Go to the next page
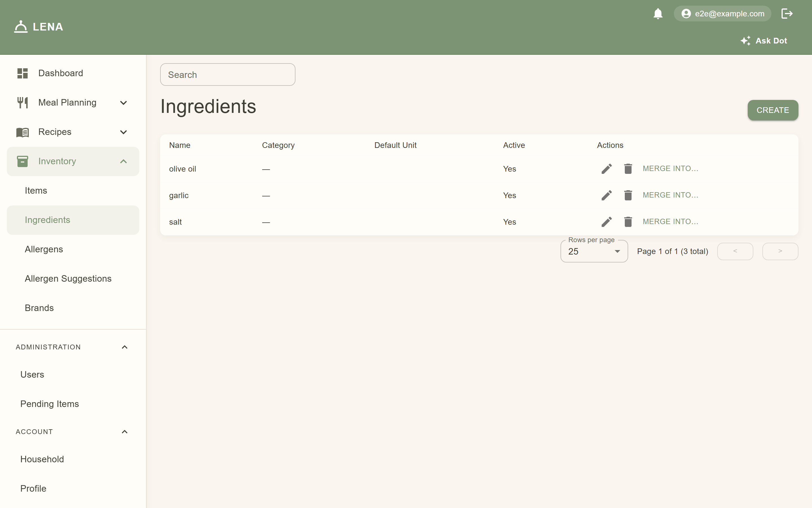 (x=780, y=251)
